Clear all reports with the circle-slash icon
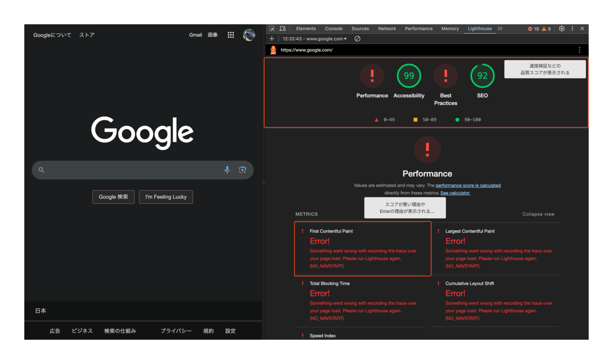 click(x=357, y=39)
